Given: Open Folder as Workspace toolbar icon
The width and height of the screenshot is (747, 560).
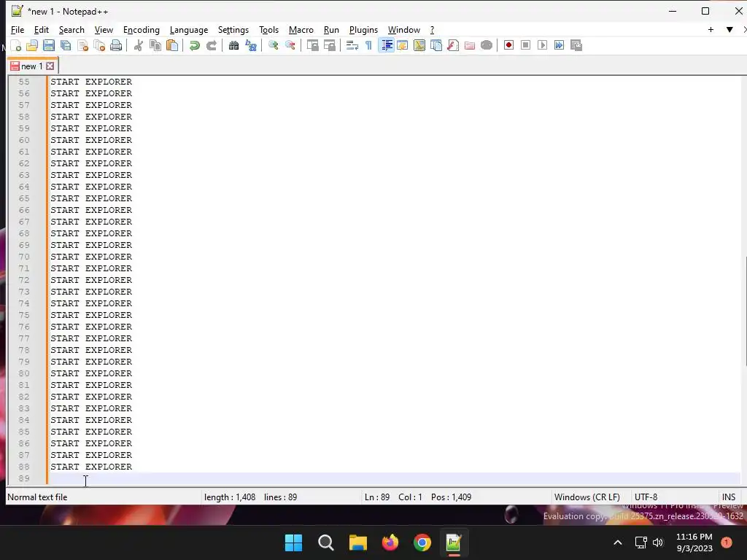Looking at the screenshot, I should click(x=470, y=45).
